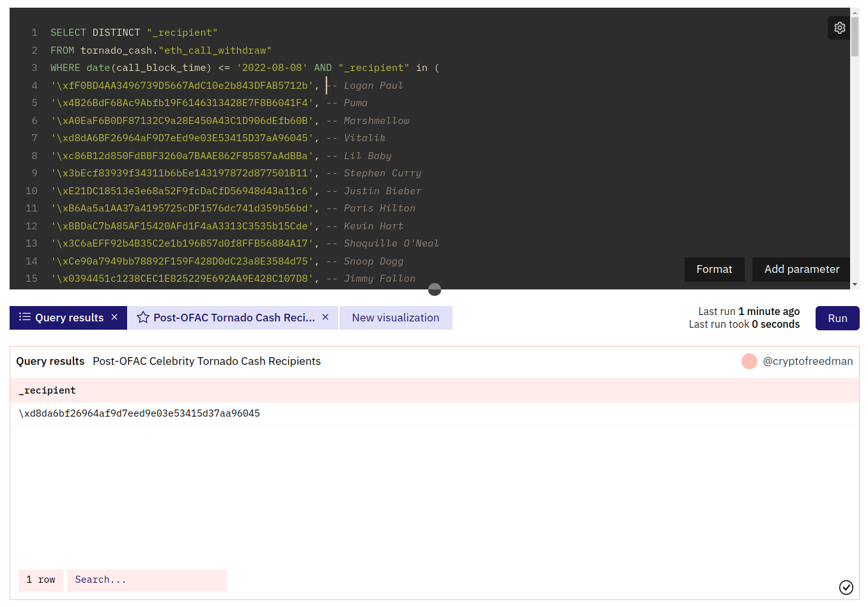Select the \xd8da6bf26964af9d7eed9e03e53415d37aa96045 result cell
This screenshot has height=607, width=868.
[139, 413]
